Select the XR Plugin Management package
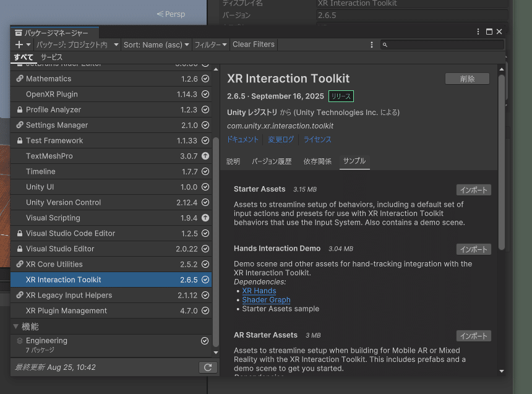 coord(111,311)
